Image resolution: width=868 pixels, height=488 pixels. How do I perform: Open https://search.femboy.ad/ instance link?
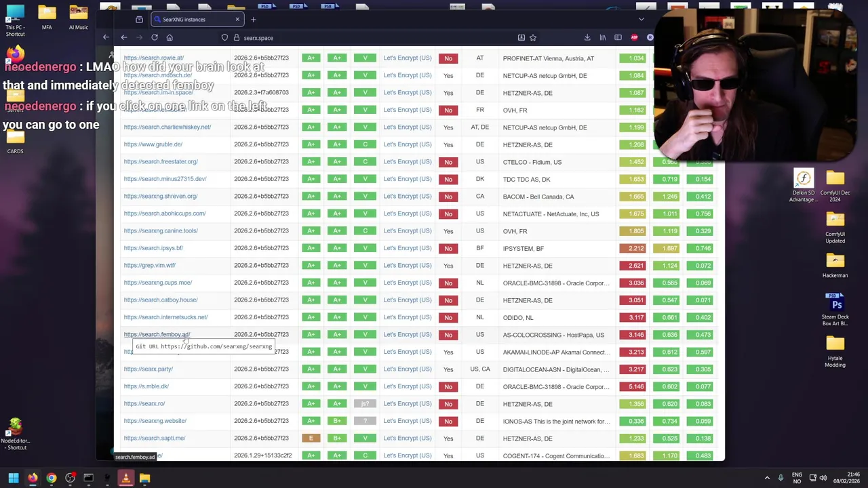157,335
